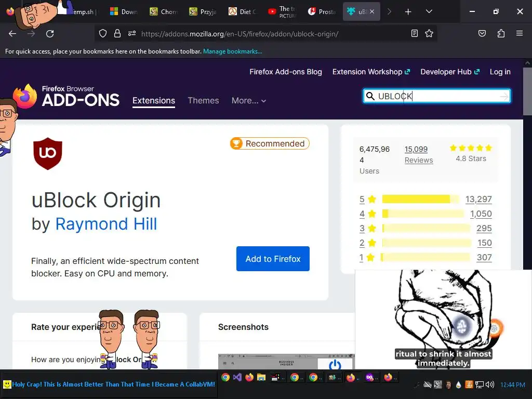Viewport: 532px width, 399px height.
Task: Open the 15,099 Reviews link
Action: (x=419, y=155)
